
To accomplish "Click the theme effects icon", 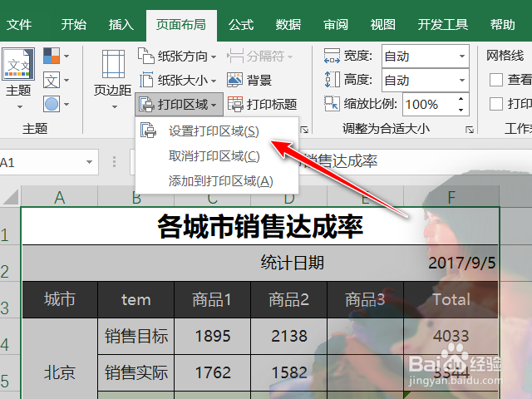I will pos(52,104).
